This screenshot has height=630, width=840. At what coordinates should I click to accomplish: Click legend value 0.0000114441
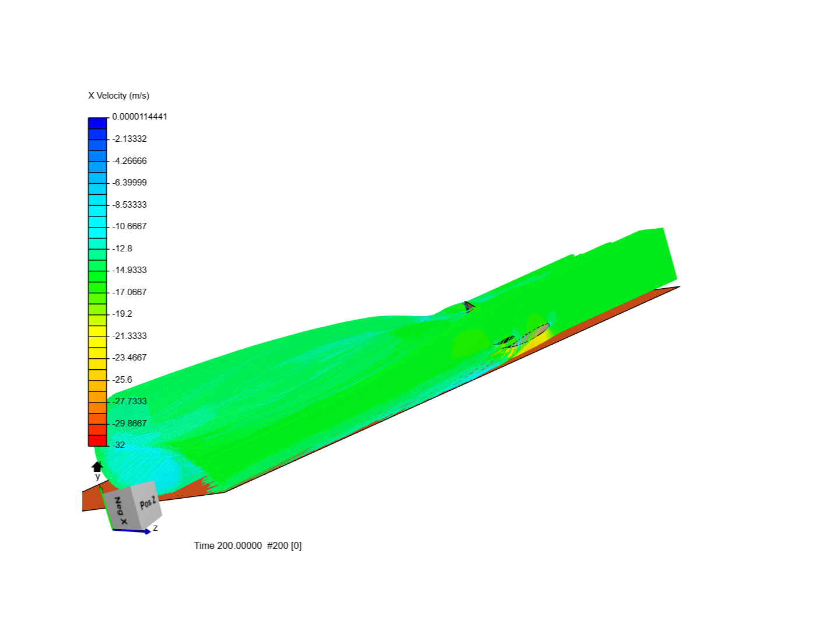(x=140, y=117)
